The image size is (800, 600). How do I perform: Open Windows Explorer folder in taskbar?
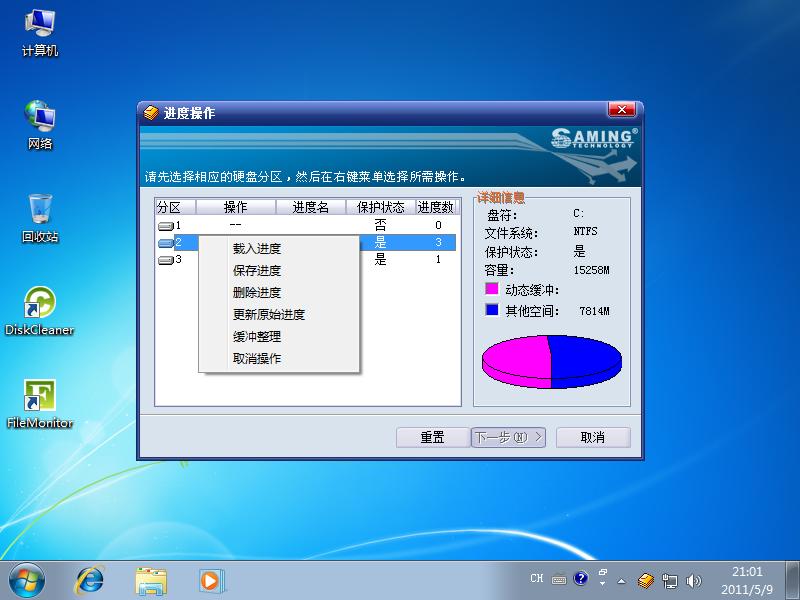(x=151, y=579)
